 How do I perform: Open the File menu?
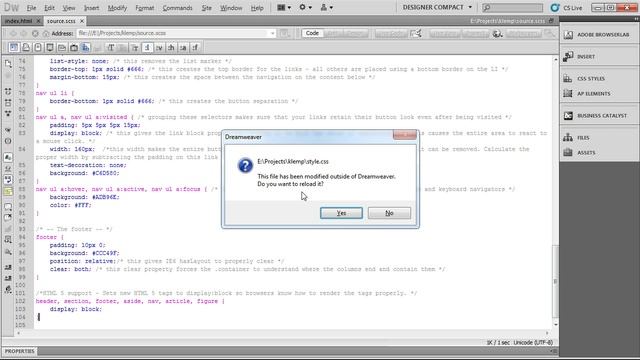31,8
